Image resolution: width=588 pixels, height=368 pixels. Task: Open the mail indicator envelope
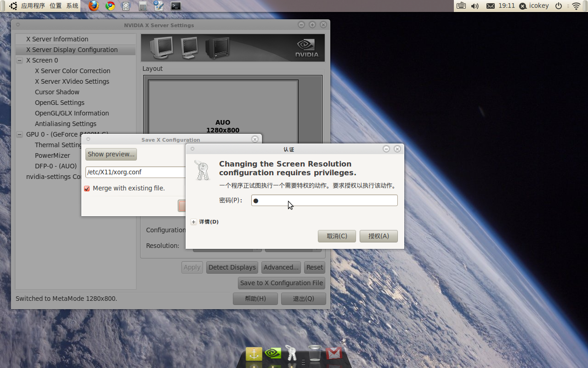pyautogui.click(x=491, y=6)
